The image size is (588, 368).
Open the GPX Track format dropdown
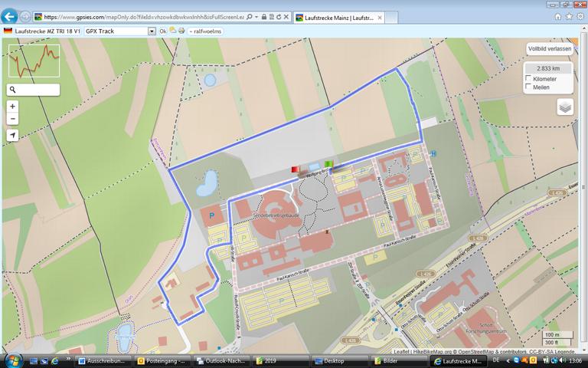[x=152, y=31]
